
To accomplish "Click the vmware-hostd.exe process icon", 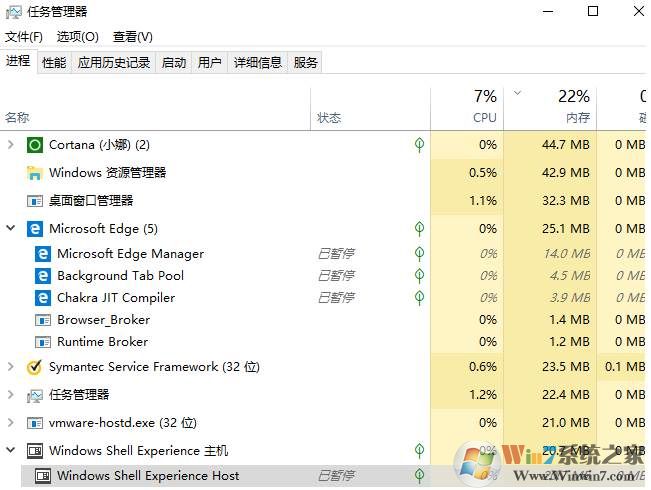I will click(x=35, y=423).
